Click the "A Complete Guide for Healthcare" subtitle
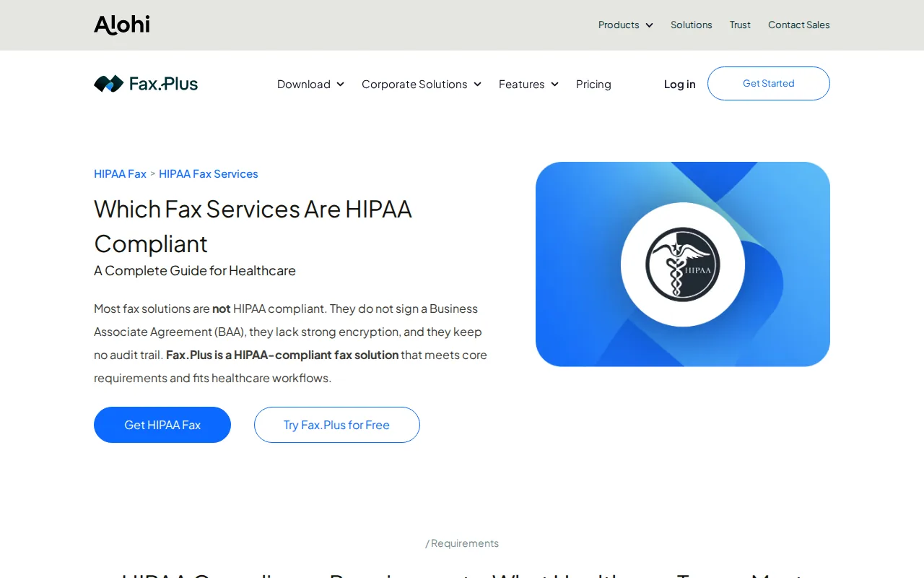Viewport: 924px width, 578px height. 195,271
